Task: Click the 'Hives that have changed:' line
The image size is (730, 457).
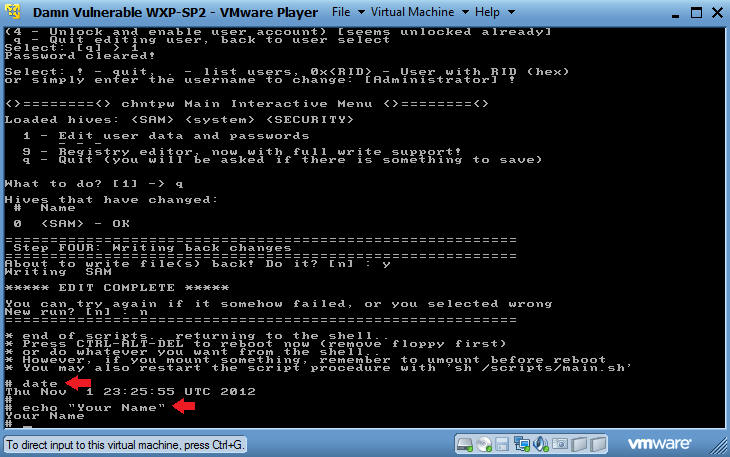Action: [x=111, y=200]
